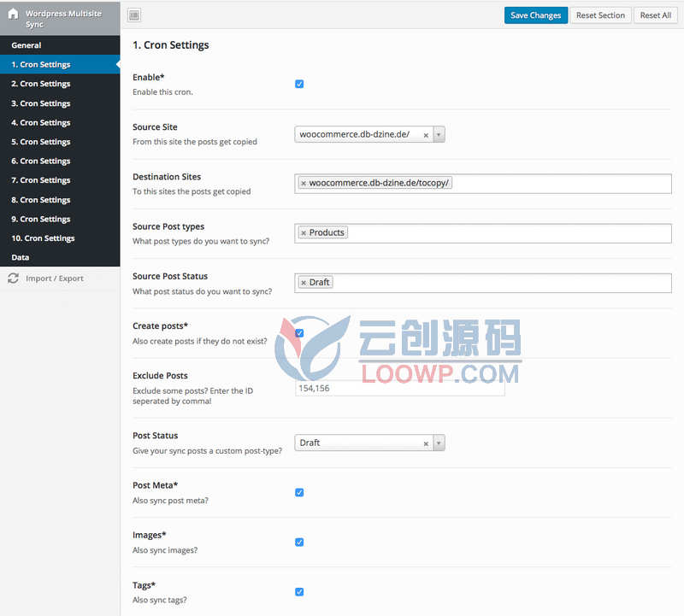Remove woocommerce.db-dzine.de/tocopy/ destination tag
Image resolution: width=684 pixels, height=616 pixels.
click(304, 183)
